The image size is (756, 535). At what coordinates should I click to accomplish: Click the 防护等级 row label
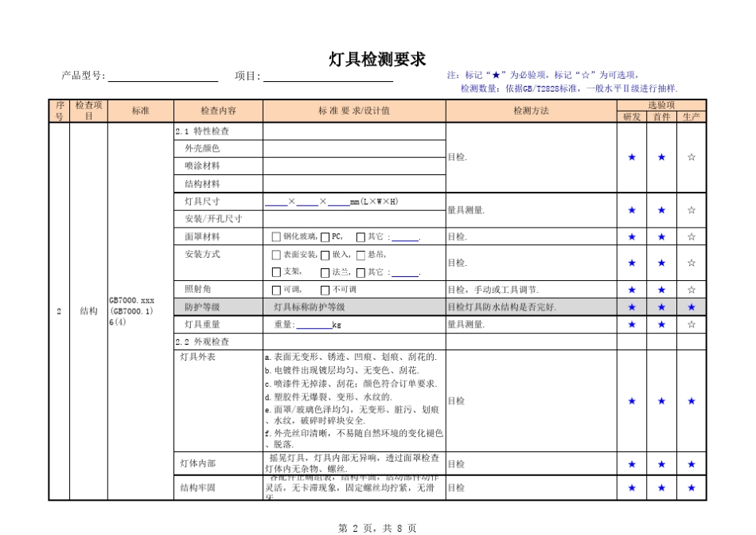[x=202, y=307]
